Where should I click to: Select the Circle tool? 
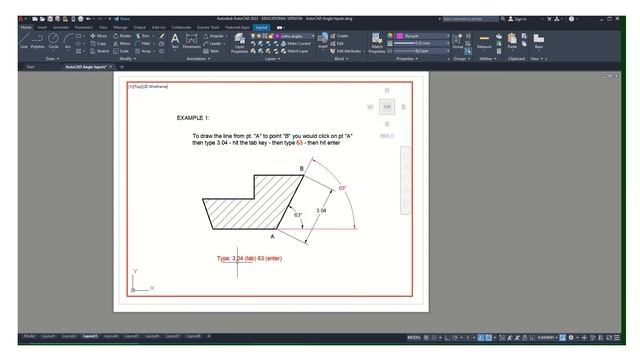pyautogui.click(x=53, y=42)
